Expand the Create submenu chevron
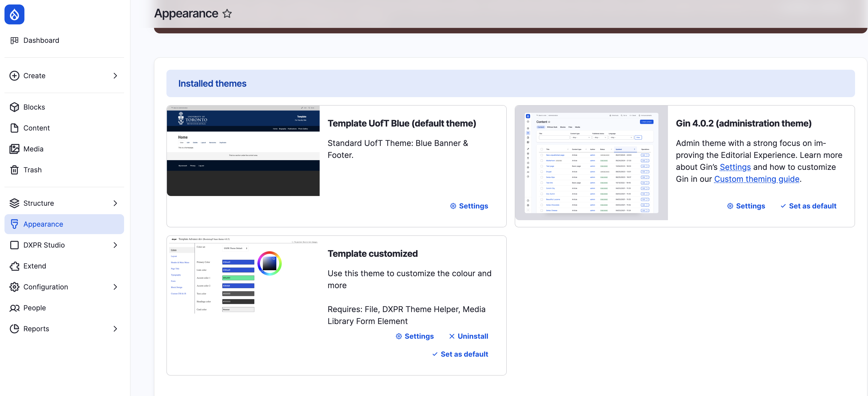This screenshot has height=396, width=868. (x=115, y=76)
